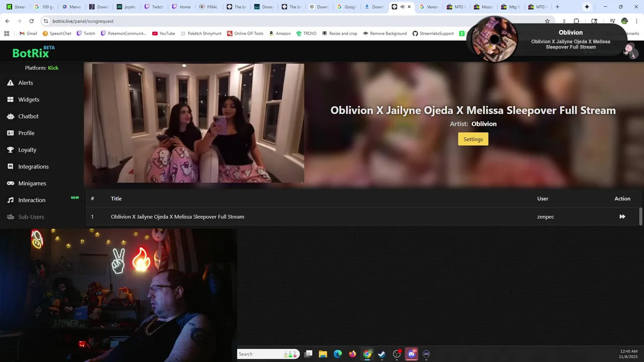
Task: Switch to the Disney tab
Action: pos(263,7)
